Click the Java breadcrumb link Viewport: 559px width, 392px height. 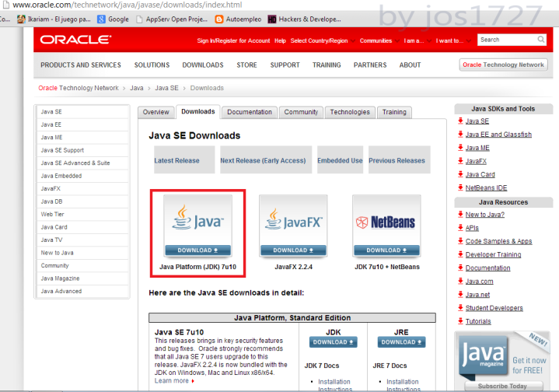tap(137, 88)
